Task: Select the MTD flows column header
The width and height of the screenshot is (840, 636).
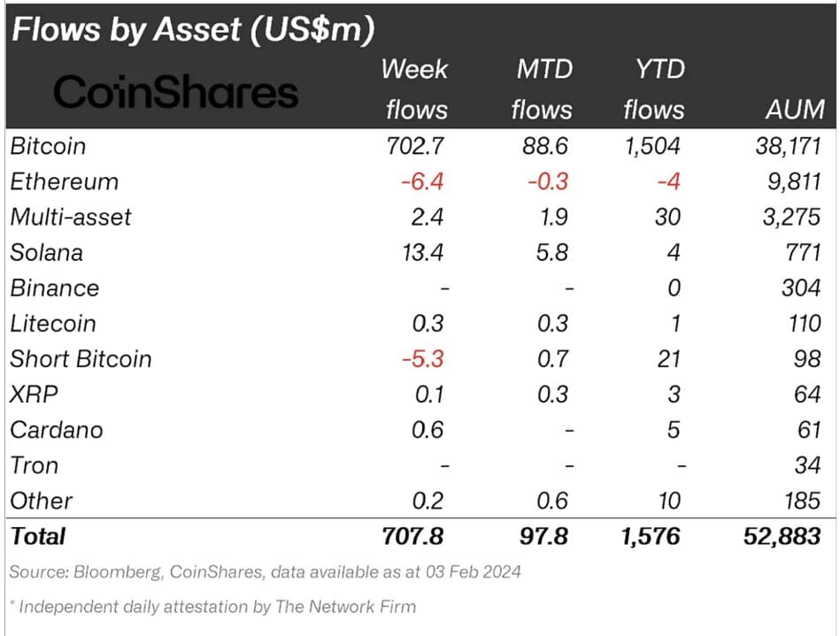Action: pyautogui.click(x=541, y=89)
